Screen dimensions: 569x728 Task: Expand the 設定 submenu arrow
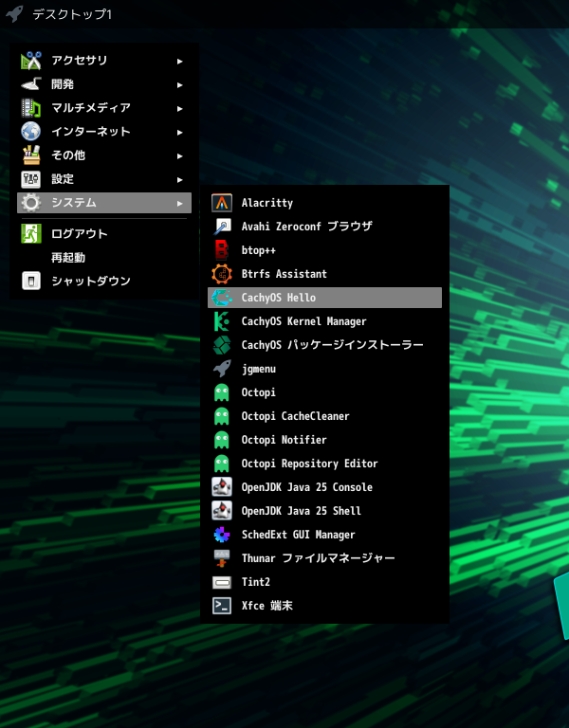[x=180, y=180]
